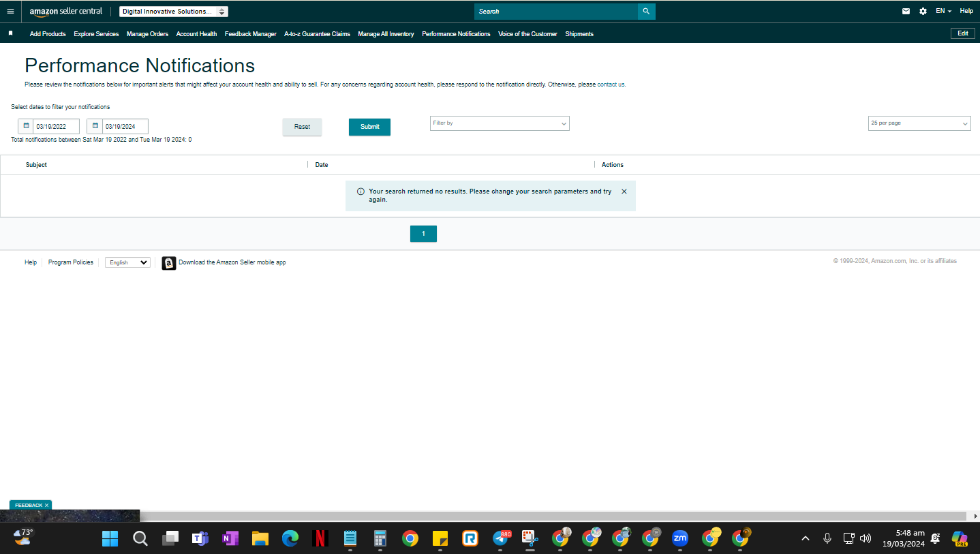
Task: Click into the top Search field
Action: tap(556, 12)
